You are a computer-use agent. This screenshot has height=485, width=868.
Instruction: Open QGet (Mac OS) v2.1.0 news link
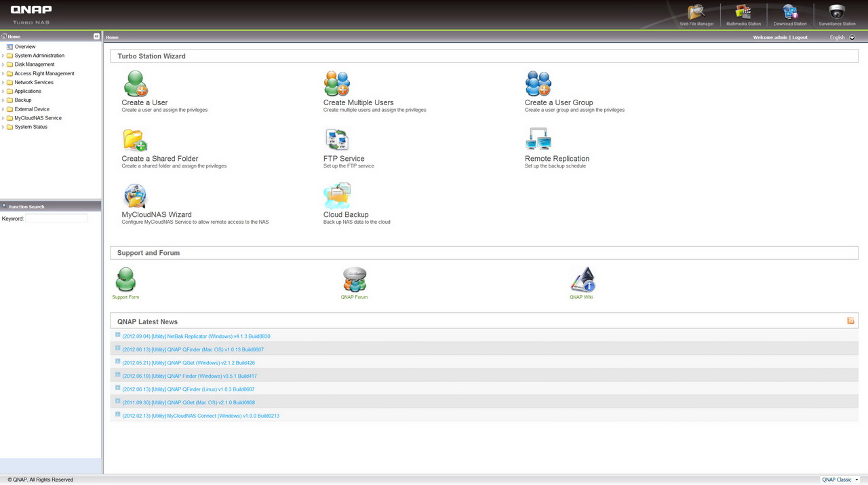click(188, 402)
